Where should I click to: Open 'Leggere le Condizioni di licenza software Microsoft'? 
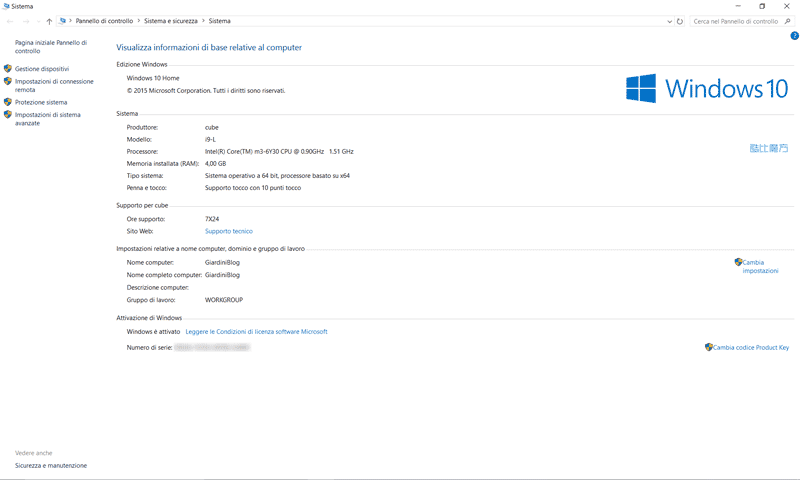coord(256,332)
